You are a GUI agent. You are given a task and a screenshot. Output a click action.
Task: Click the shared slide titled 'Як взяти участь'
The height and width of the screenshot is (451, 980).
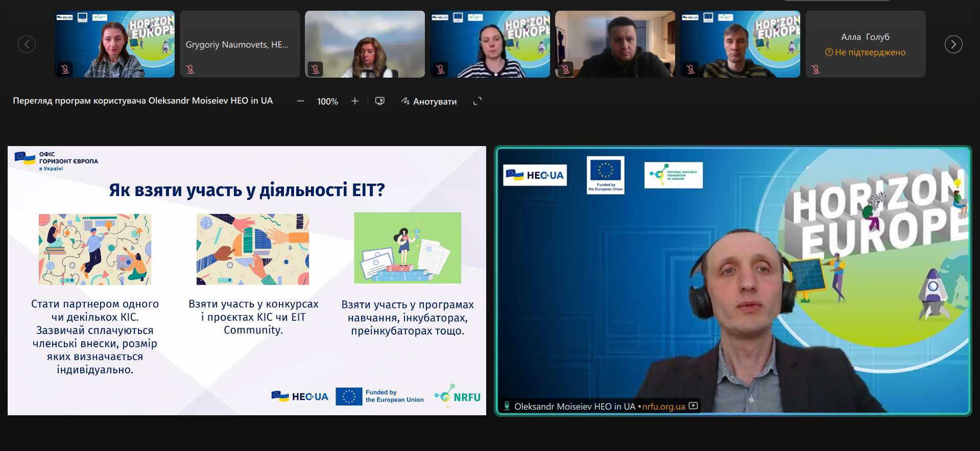[247, 280]
